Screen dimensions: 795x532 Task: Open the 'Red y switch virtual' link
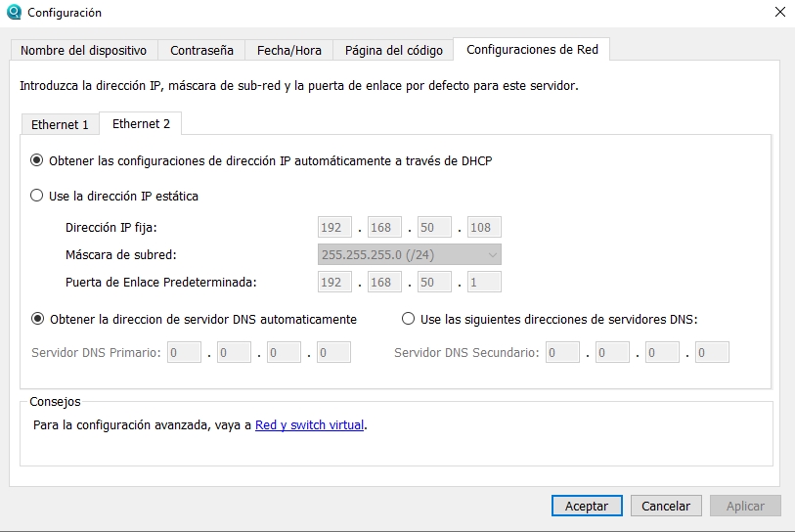pyautogui.click(x=309, y=425)
